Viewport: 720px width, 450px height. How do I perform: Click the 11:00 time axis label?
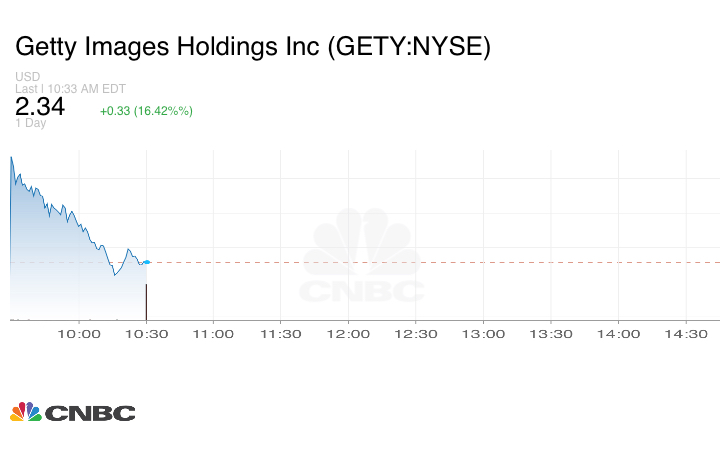[213, 334]
